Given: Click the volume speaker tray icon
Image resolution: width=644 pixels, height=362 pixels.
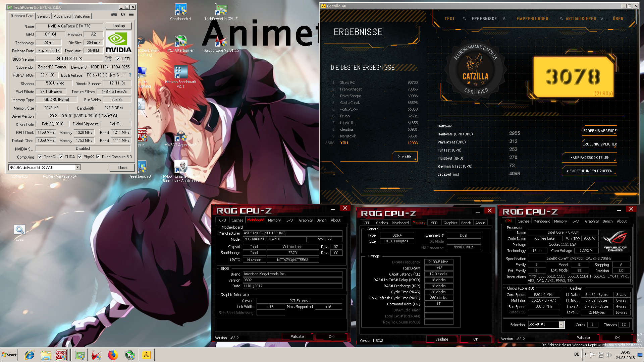Looking at the screenshot, I should tap(609, 355).
